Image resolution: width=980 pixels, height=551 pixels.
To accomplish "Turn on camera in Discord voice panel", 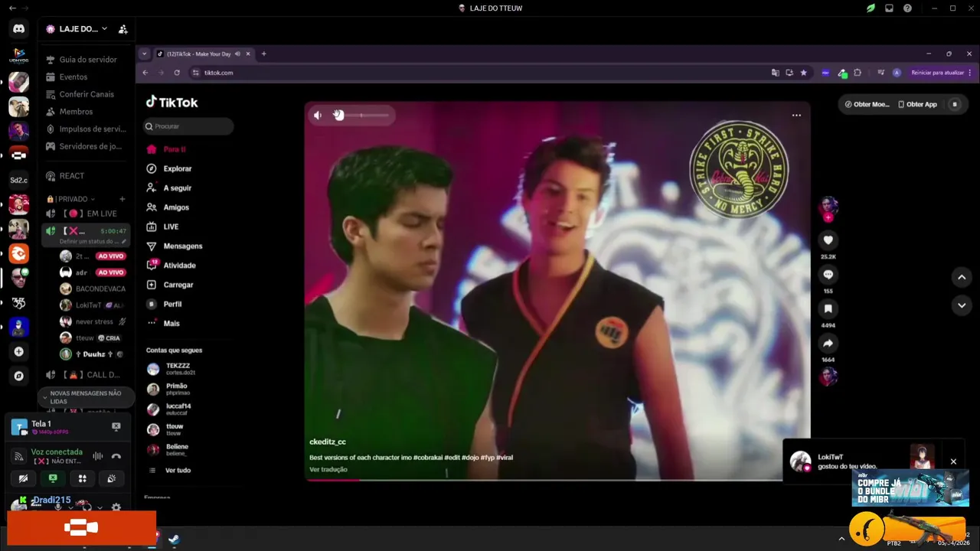I will [24, 478].
